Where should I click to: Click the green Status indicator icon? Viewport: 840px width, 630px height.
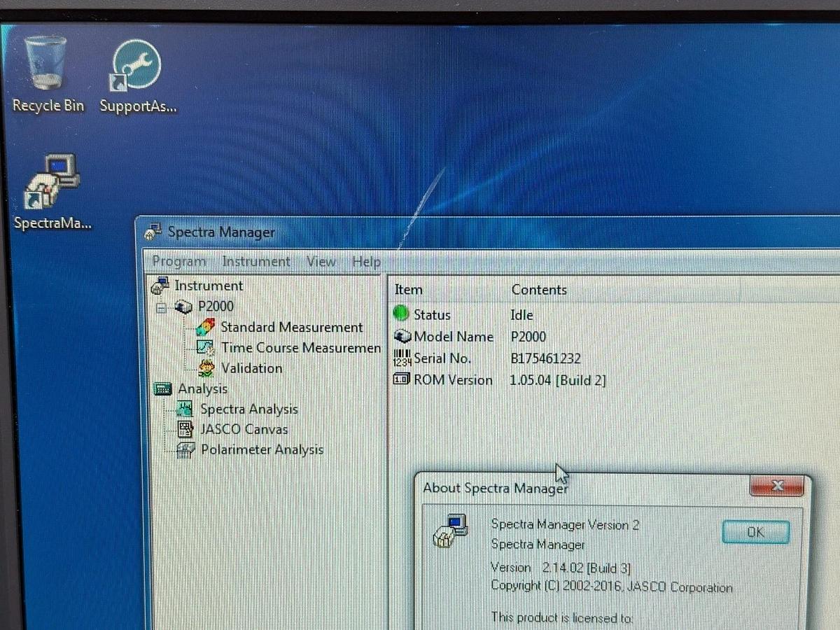(401, 315)
